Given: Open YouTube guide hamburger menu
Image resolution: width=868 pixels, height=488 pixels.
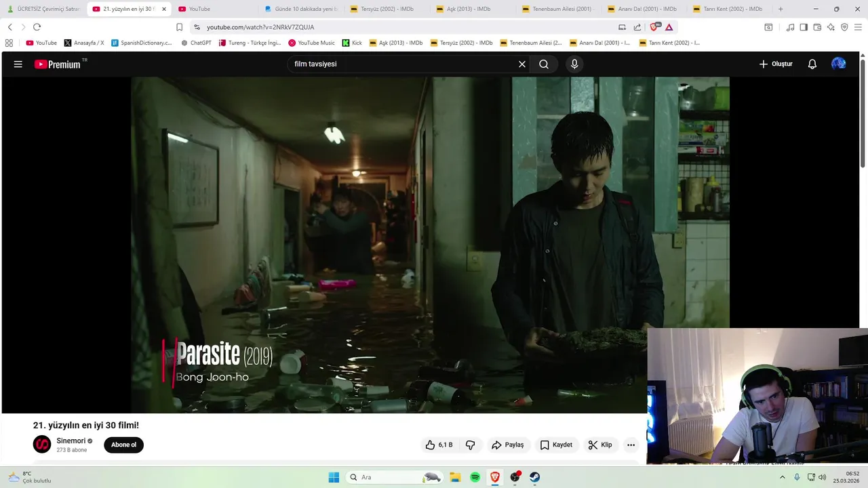Looking at the screenshot, I should point(18,64).
